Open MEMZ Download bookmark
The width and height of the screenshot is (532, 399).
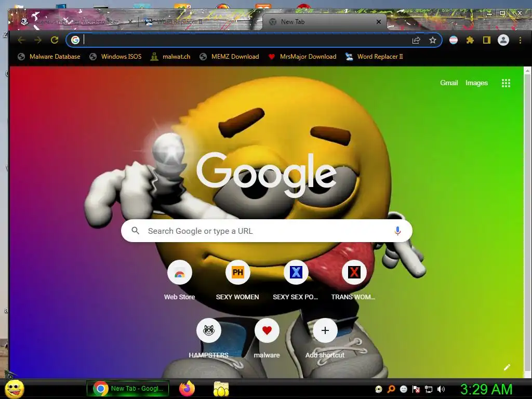click(x=229, y=57)
